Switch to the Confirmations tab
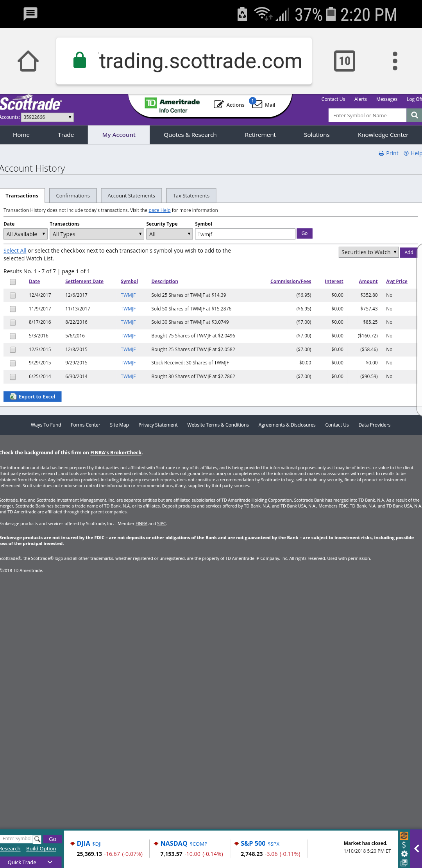422x868 pixels. [73, 195]
